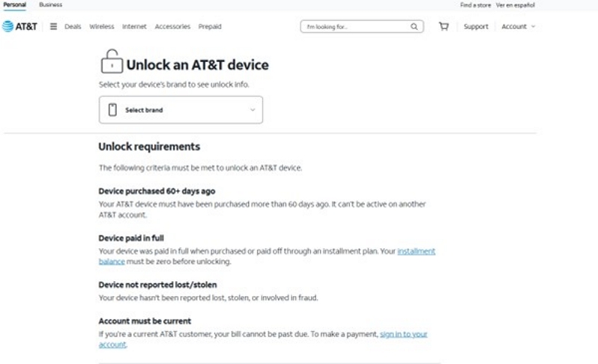Open the Deals menu item
Viewport: 598px width, 364px height.
[73, 27]
